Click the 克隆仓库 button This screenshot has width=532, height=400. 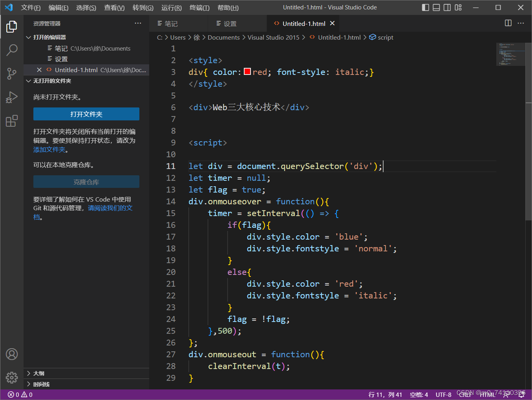pyautogui.click(x=86, y=182)
